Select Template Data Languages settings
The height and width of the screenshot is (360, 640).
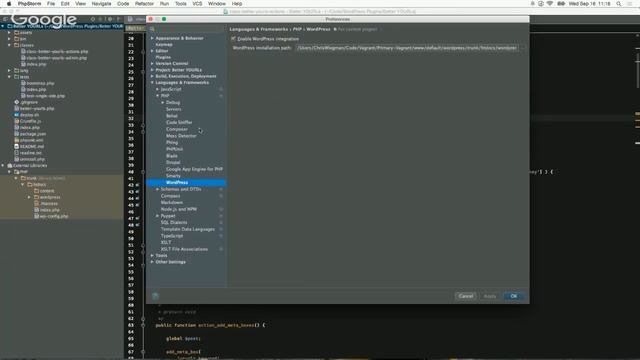(x=187, y=229)
